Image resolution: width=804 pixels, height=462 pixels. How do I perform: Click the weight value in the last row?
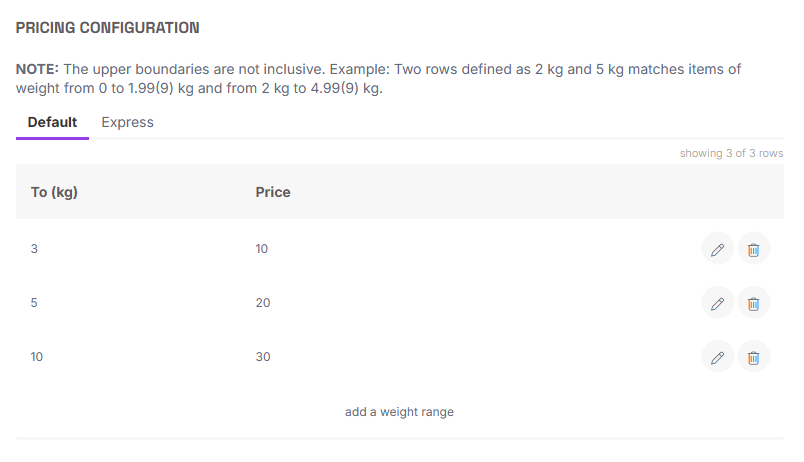[x=37, y=357]
